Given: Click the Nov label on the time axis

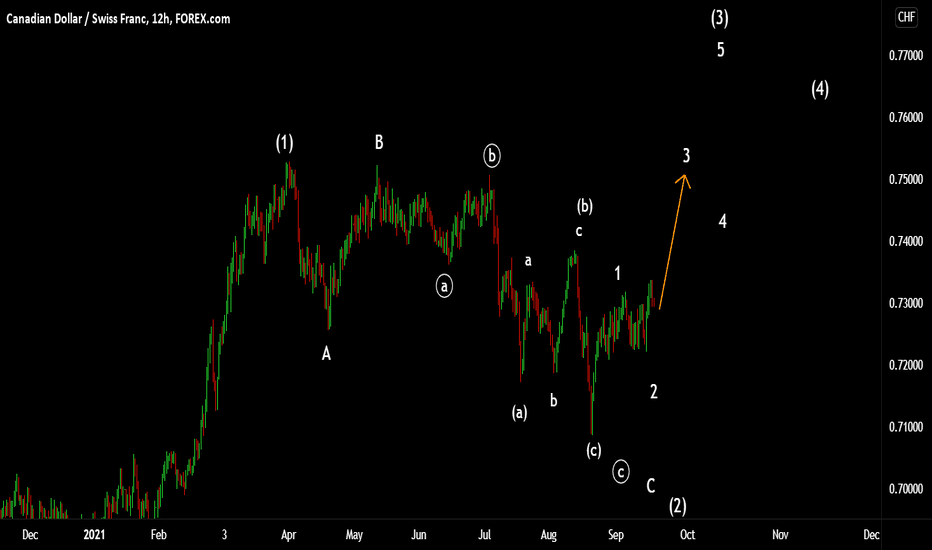Looking at the screenshot, I should 780,535.
